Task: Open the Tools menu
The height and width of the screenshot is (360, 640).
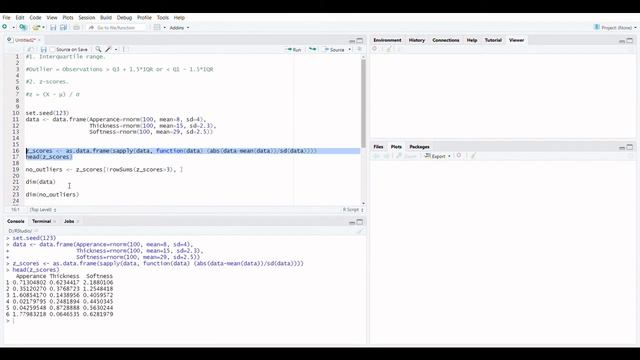Action: coord(162,18)
